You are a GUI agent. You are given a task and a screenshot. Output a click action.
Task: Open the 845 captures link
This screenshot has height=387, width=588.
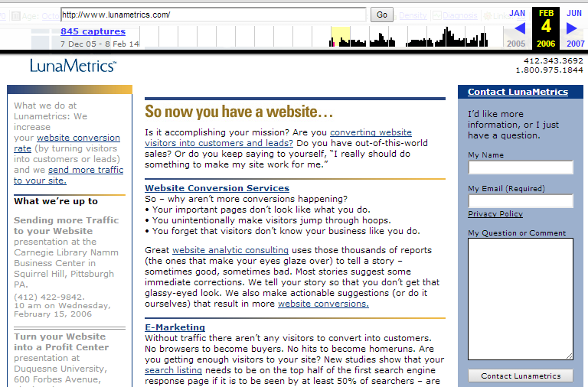pyautogui.click(x=93, y=31)
